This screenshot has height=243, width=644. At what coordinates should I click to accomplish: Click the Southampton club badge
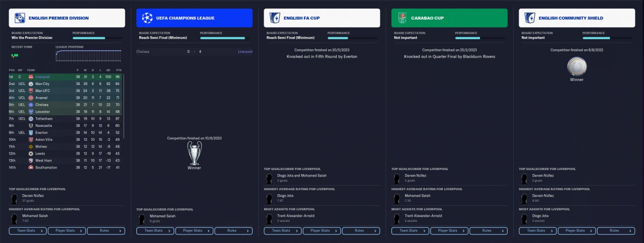coord(31,168)
